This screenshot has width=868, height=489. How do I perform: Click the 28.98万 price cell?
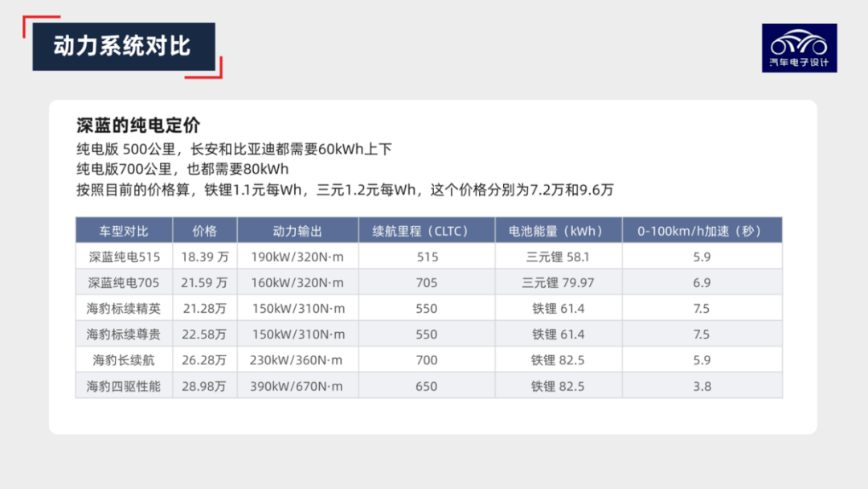click(205, 386)
